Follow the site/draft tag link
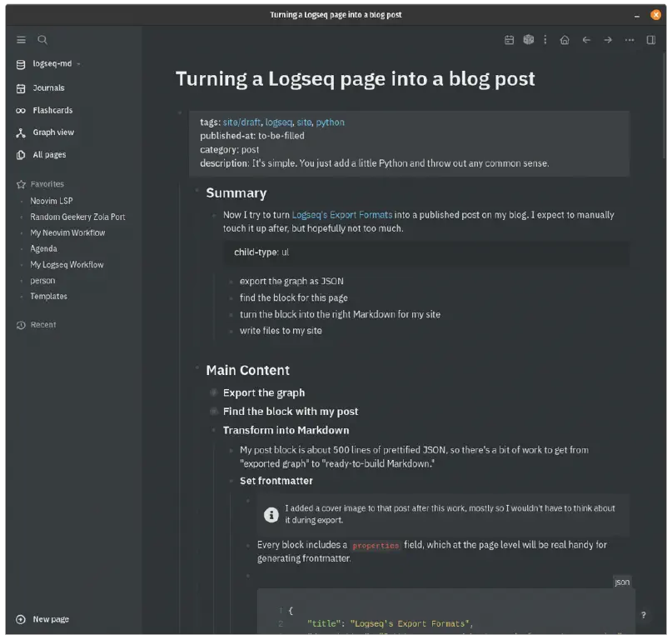The height and width of the screenshot is (640, 672). [x=241, y=122]
